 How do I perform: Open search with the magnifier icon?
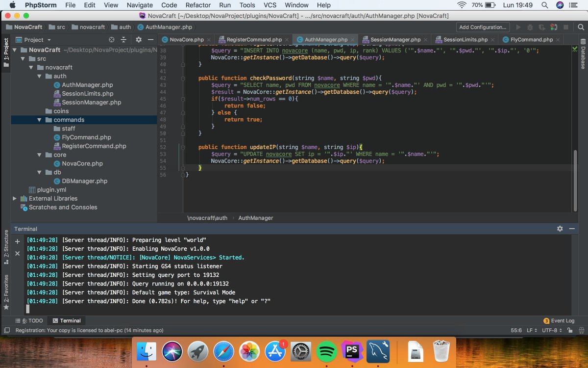581,27
